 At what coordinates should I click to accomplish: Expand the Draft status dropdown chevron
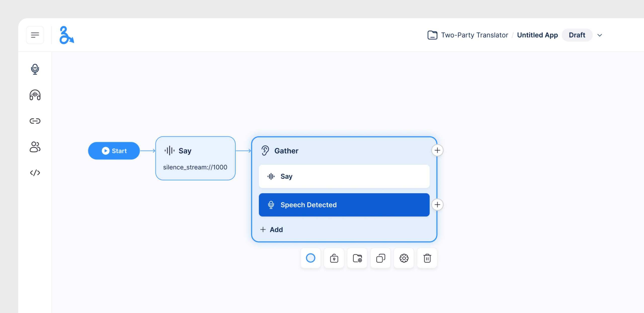(600, 35)
